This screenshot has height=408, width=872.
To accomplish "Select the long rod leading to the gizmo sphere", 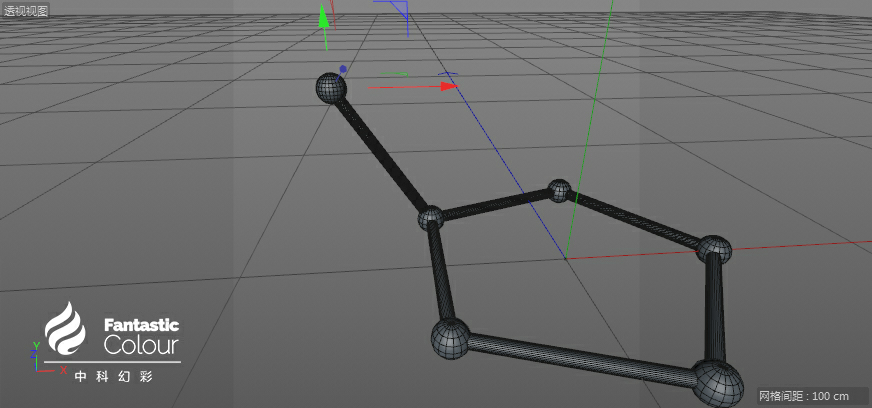I will [x=380, y=154].
